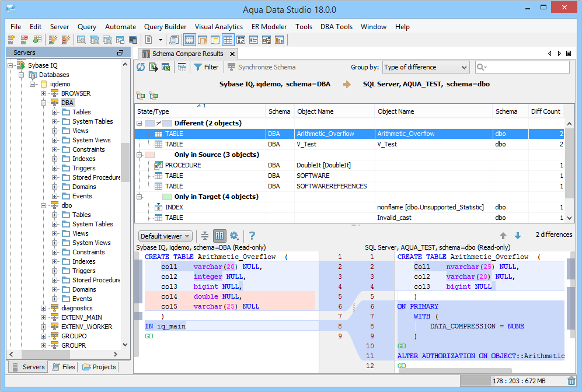
Task: Open the ER Modeler menu
Action: pyautogui.click(x=269, y=27)
